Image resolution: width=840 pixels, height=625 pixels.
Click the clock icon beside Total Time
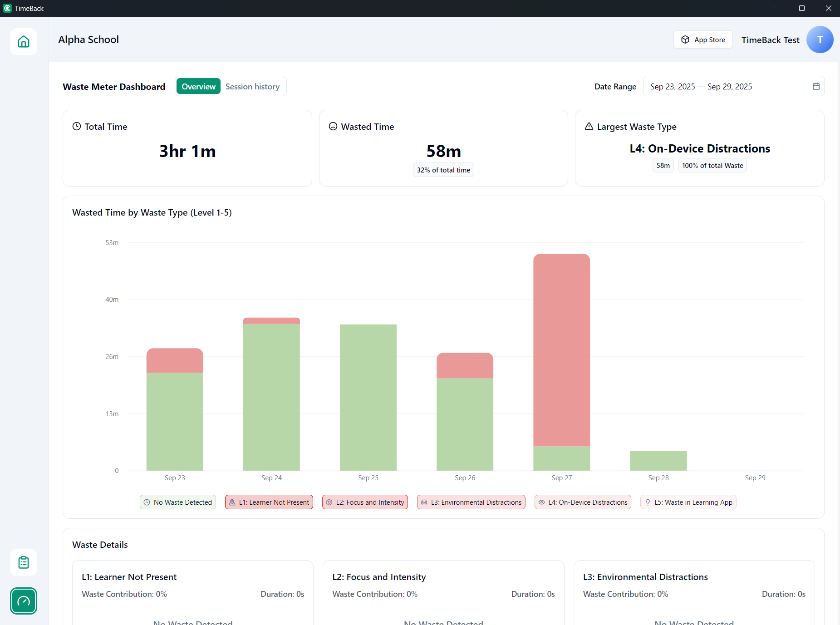77,127
